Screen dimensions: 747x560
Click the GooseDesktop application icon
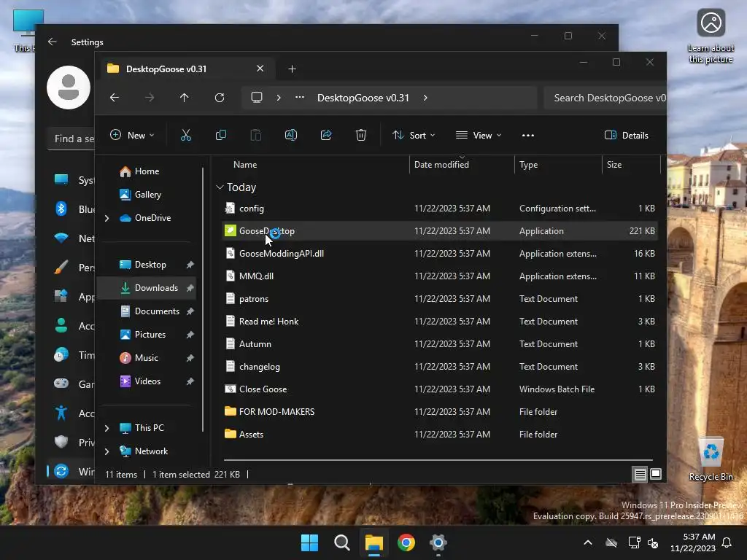(230, 231)
